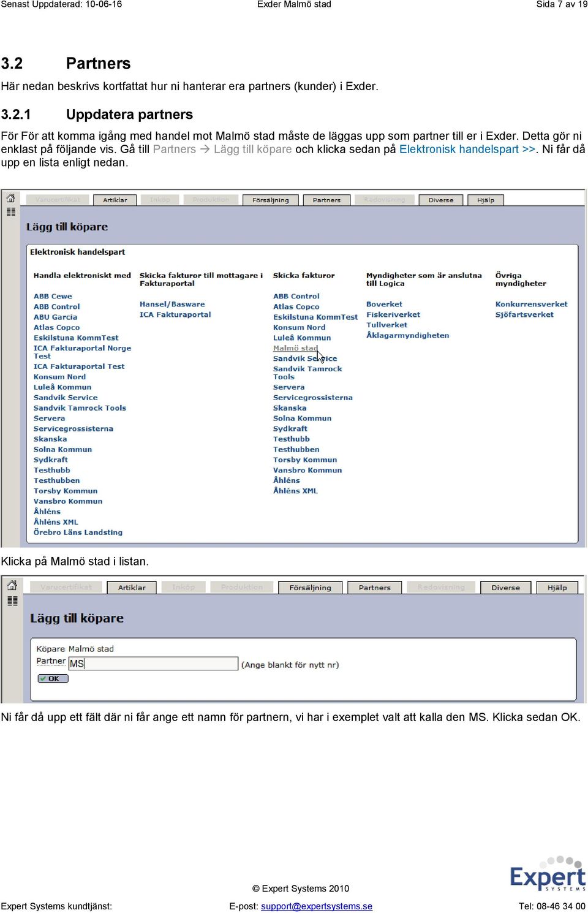Open Hjälp menu in the Partner field screenshot
588x913 pixels.
pos(557,587)
